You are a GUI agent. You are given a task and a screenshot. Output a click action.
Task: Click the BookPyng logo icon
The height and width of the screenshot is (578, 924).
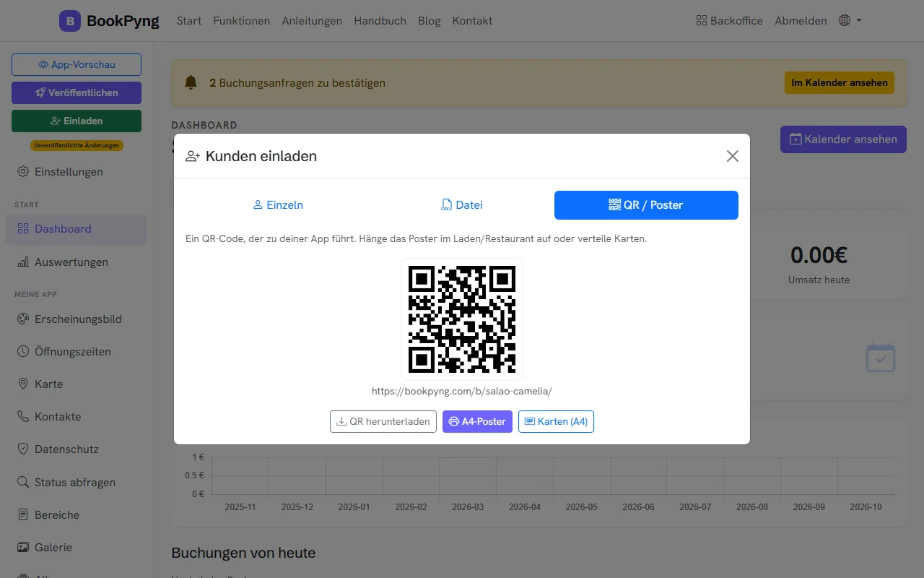(x=70, y=21)
